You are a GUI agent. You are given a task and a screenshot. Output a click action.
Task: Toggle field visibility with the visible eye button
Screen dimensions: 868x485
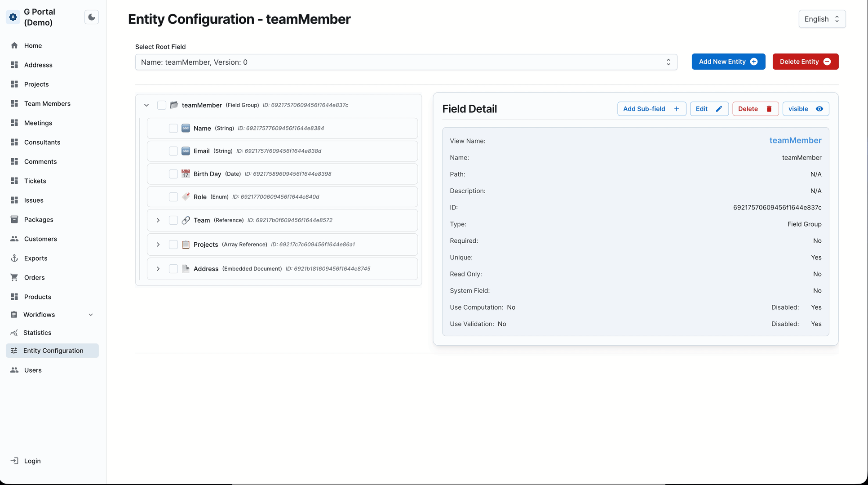(x=805, y=108)
